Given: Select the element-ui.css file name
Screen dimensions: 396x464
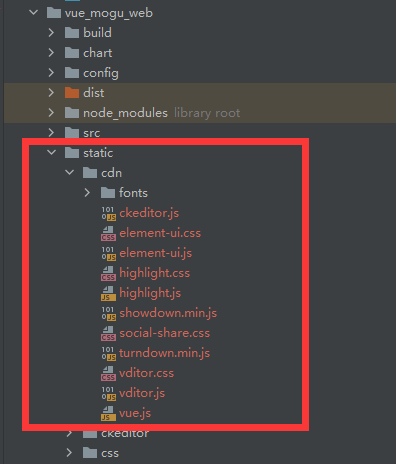Looking at the screenshot, I should coord(160,233).
